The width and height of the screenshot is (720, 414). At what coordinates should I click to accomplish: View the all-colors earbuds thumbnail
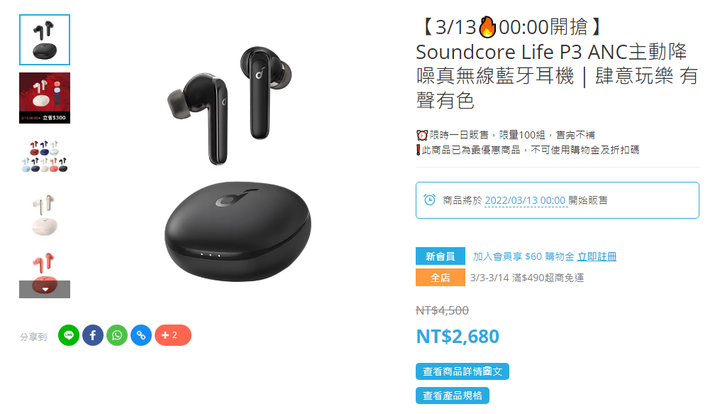click(x=45, y=156)
